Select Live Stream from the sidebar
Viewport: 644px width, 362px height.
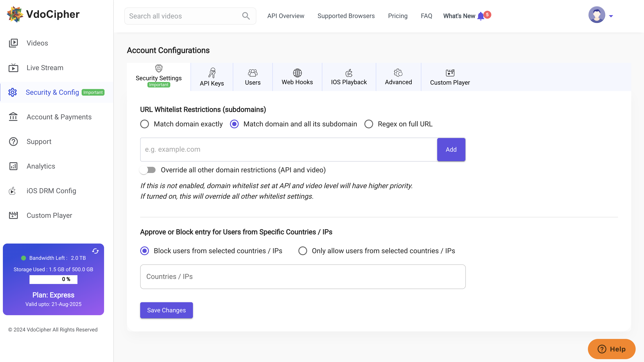pos(45,67)
